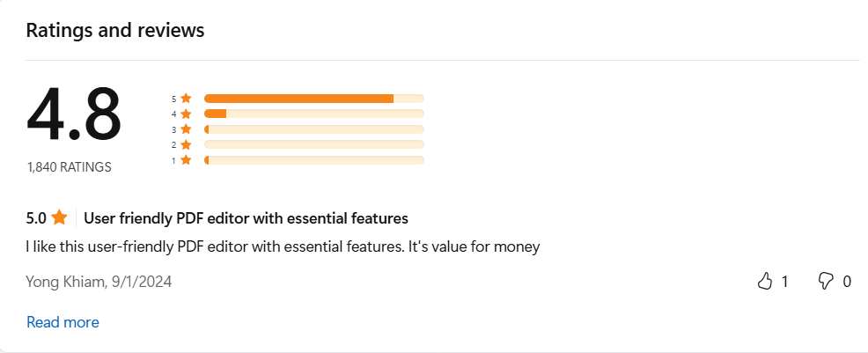Click the 5-star rating row star
Screen dimensions: 868x353
point(186,99)
